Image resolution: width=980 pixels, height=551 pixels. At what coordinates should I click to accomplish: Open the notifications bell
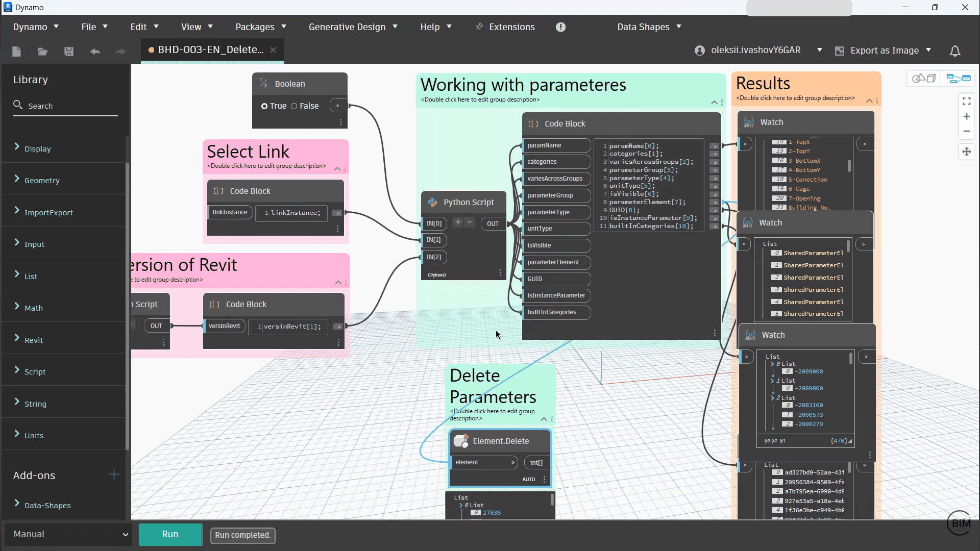(x=955, y=51)
